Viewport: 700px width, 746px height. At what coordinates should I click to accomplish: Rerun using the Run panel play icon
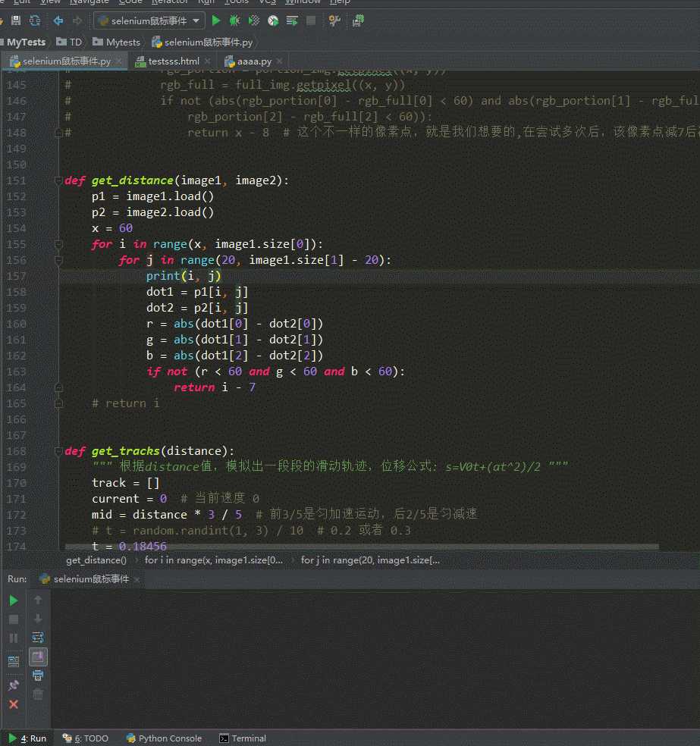click(x=14, y=600)
